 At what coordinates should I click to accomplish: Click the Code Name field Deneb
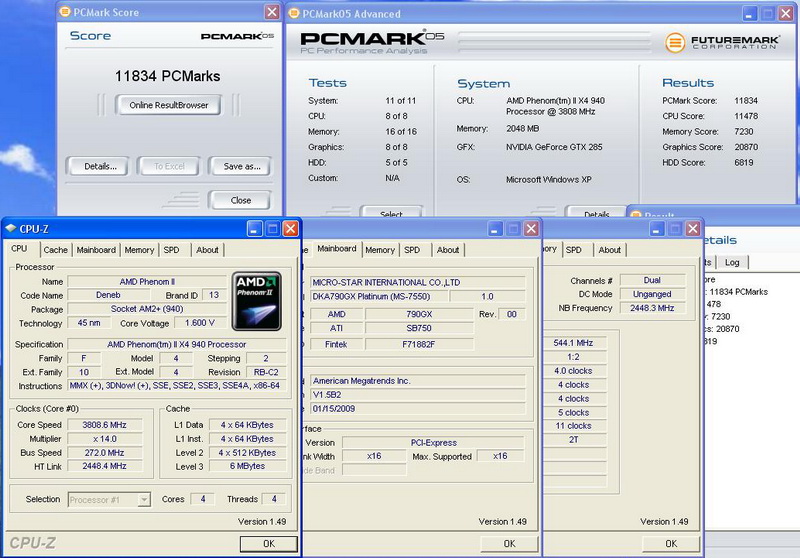108,295
